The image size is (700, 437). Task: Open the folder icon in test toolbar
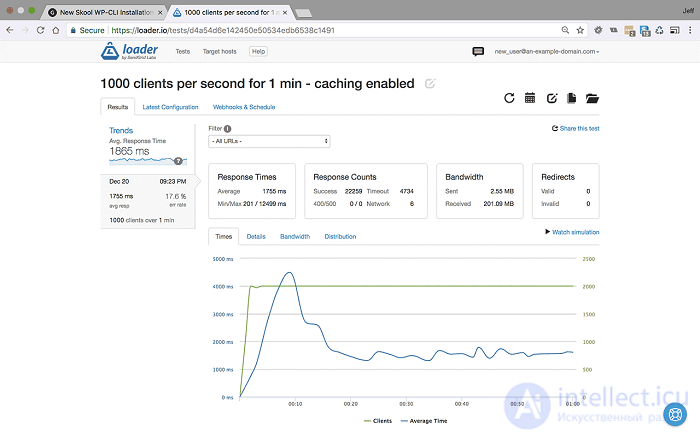click(592, 98)
